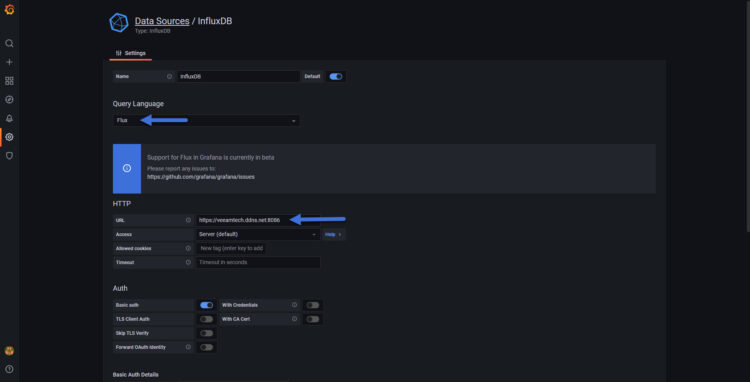
Task: Expand the Access Help section
Action: click(x=333, y=234)
